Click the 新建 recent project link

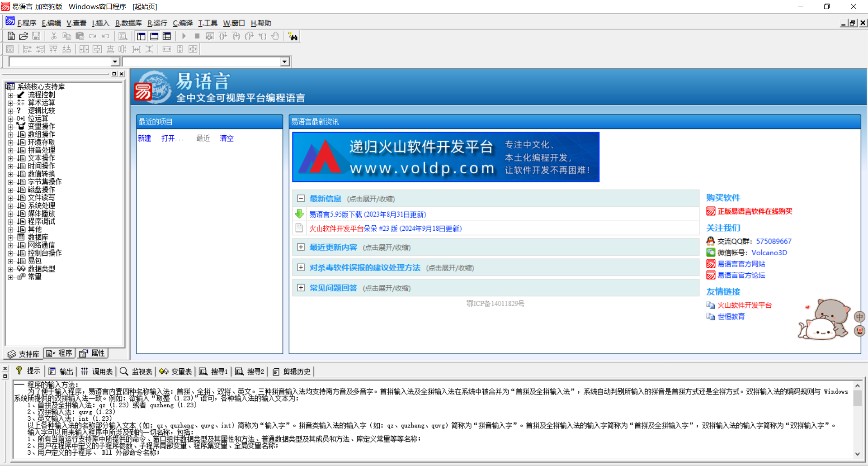click(144, 138)
